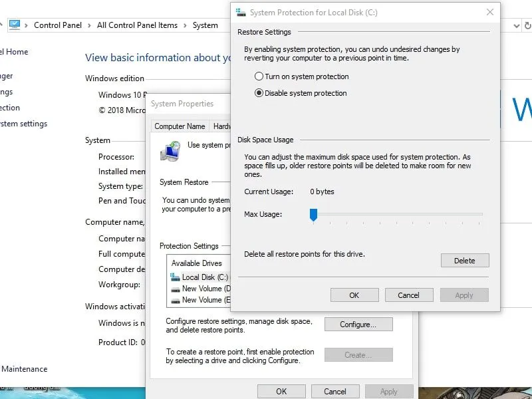Click the System breadcrumb in the address bar
Image resolution: width=532 pixels, height=399 pixels.
click(206, 25)
